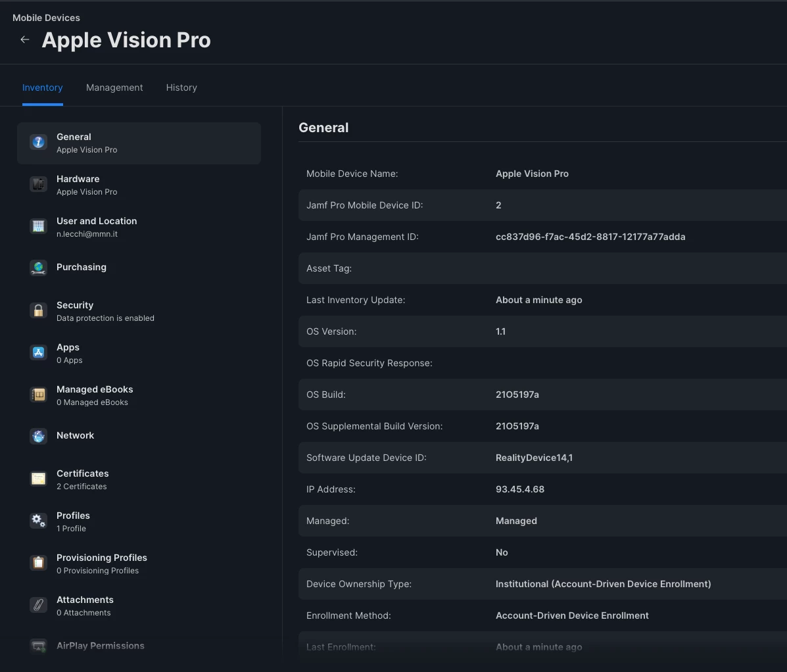
Task: Click the Hardware device icon
Action: tap(39, 184)
